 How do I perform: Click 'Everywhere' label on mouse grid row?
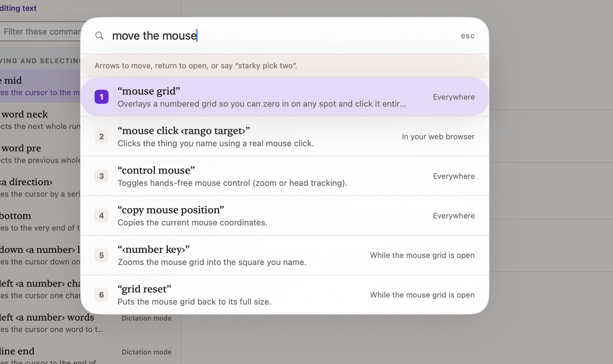tap(454, 97)
